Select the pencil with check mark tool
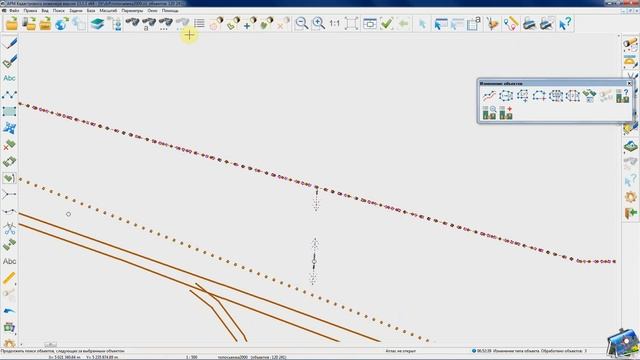Screen dimensions: 640x360 (x=9, y=61)
